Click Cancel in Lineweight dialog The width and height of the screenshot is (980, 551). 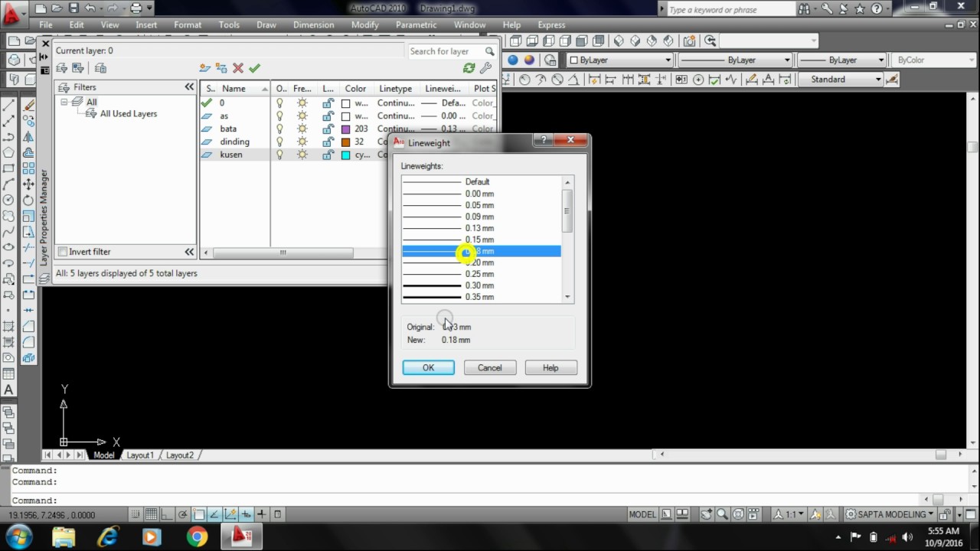click(490, 368)
